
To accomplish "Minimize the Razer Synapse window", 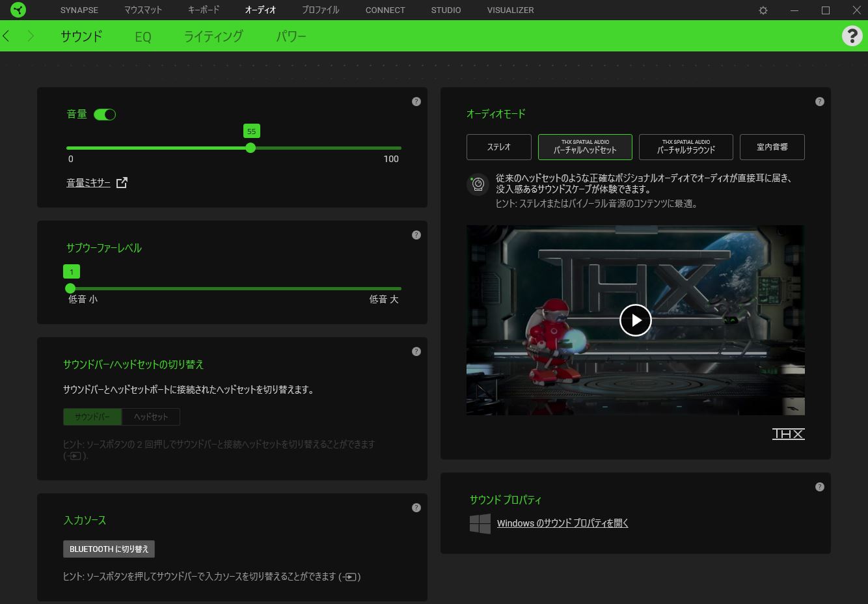I will (794, 10).
